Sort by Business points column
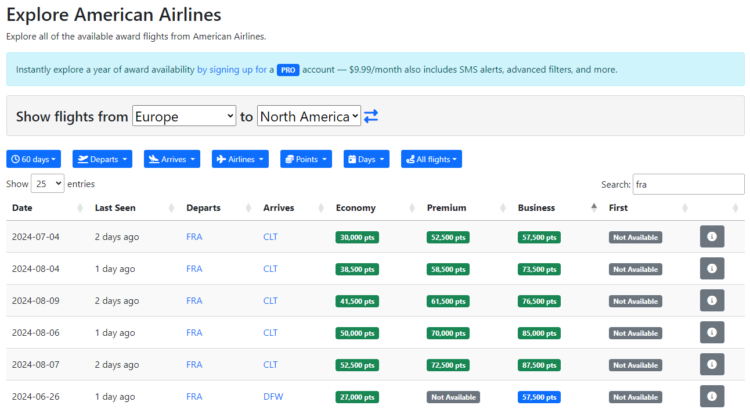750x409 pixels. (x=557, y=208)
